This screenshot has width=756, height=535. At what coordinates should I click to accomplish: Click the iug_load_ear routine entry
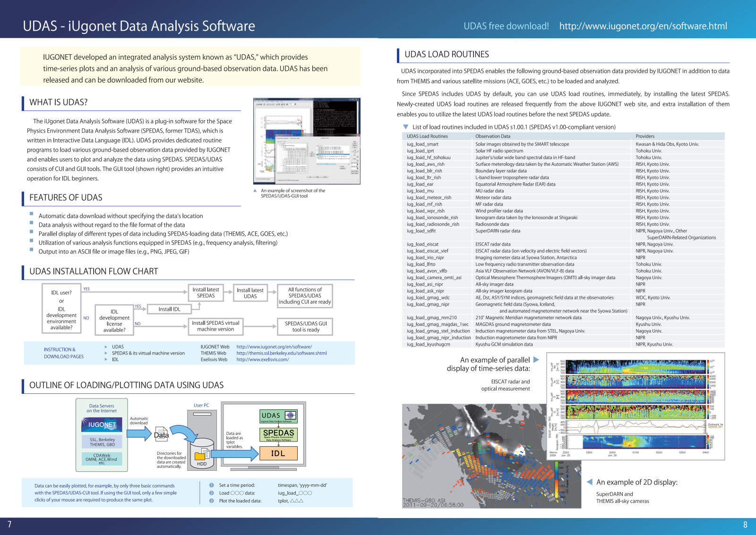(420, 184)
